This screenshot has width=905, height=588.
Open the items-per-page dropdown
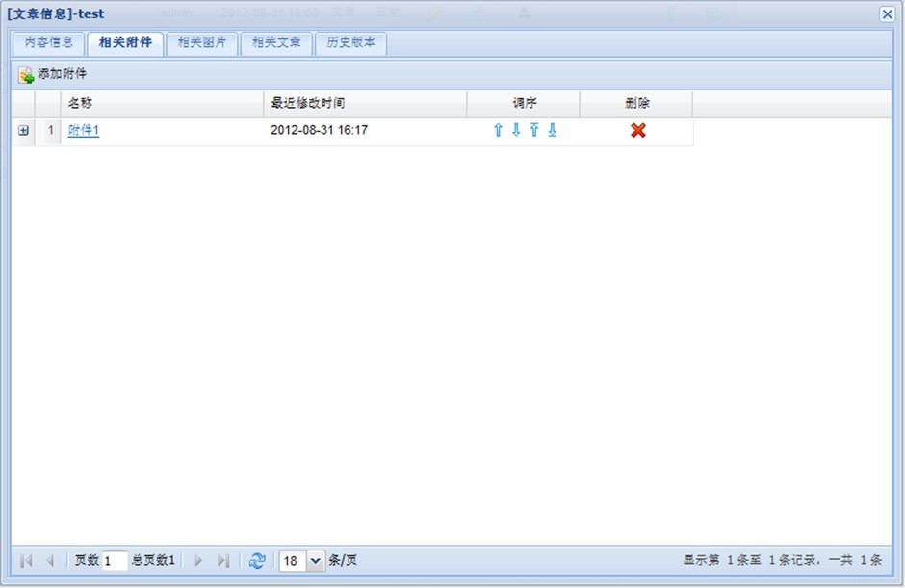(x=316, y=560)
